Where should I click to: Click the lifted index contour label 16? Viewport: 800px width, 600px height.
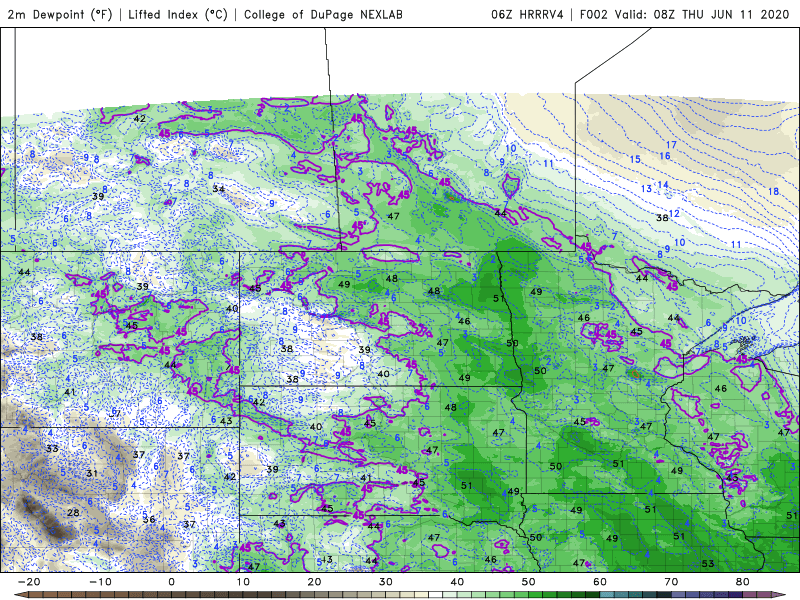click(665, 156)
